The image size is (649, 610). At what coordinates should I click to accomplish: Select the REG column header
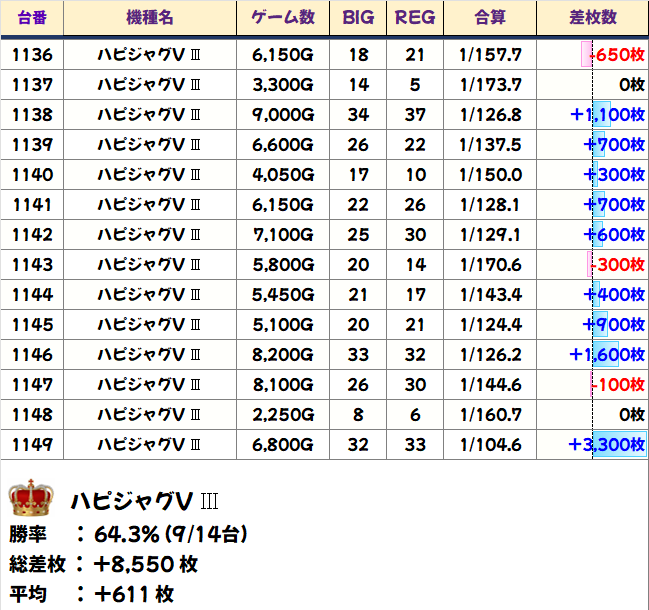point(415,18)
